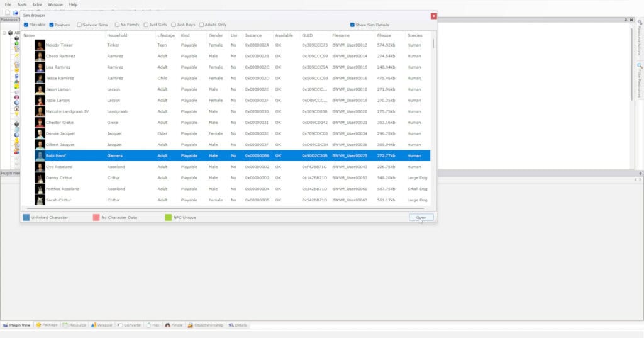Sort the list by Household column header
The width and height of the screenshot is (644, 338).
click(118, 35)
